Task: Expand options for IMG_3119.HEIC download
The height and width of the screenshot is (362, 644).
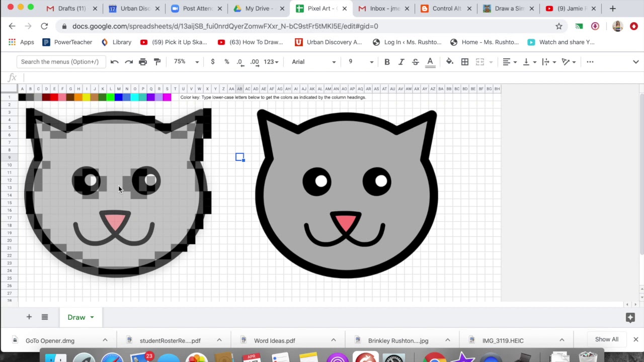Action: (562, 340)
